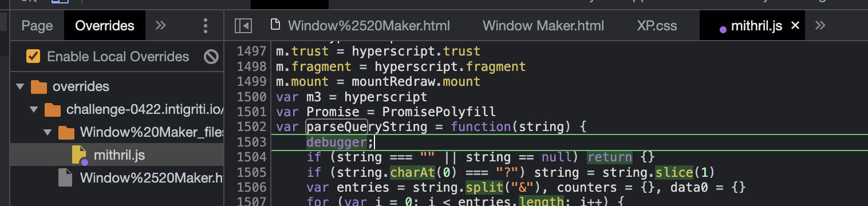Viewport: 868px width, 206px height.
Task: Select the Window%20Maker_files folder row
Action: [x=117, y=132]
